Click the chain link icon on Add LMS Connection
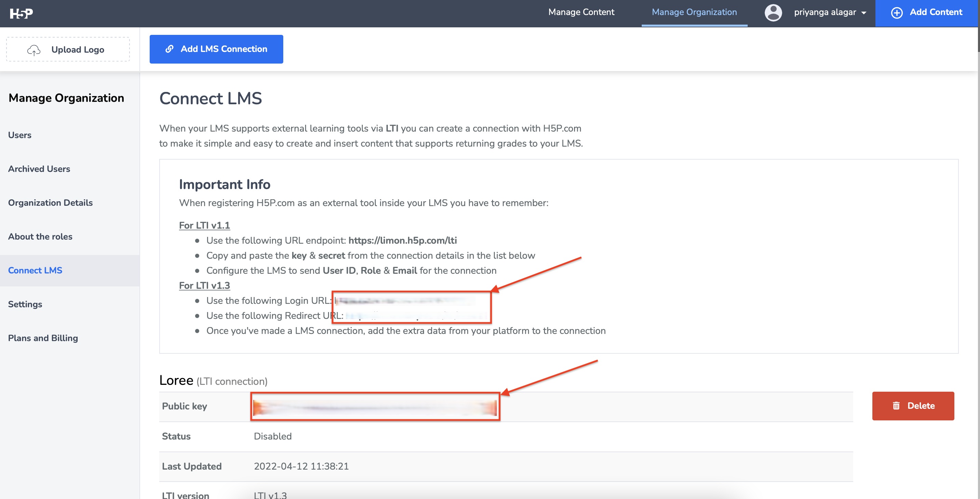Viewport: 980px width, 499px height. tap(169, 49)
